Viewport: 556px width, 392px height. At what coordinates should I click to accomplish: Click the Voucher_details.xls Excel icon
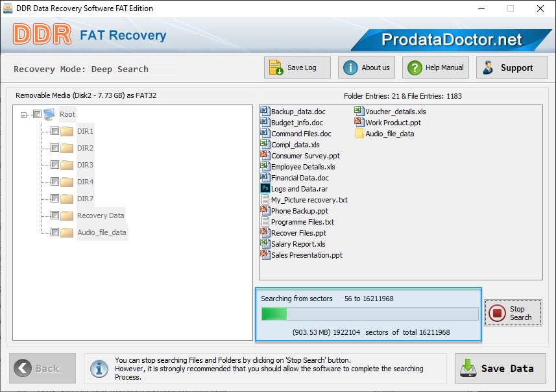[359, 111]
